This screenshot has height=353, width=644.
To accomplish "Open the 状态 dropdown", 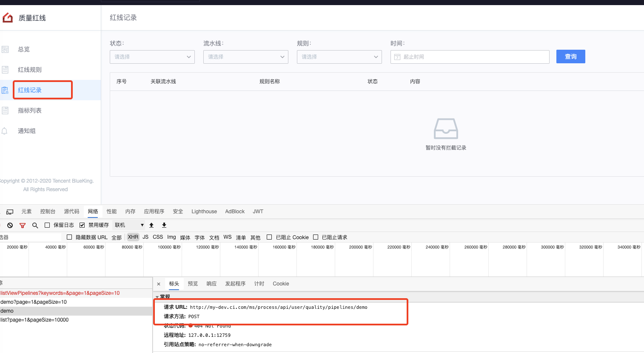I will [x=152, y=57].
